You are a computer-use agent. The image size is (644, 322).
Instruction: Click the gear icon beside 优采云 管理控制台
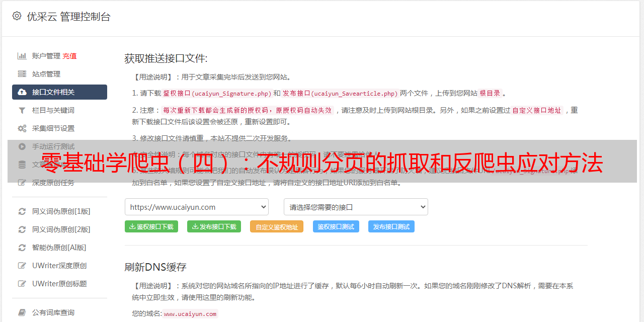tap(17, 16)
